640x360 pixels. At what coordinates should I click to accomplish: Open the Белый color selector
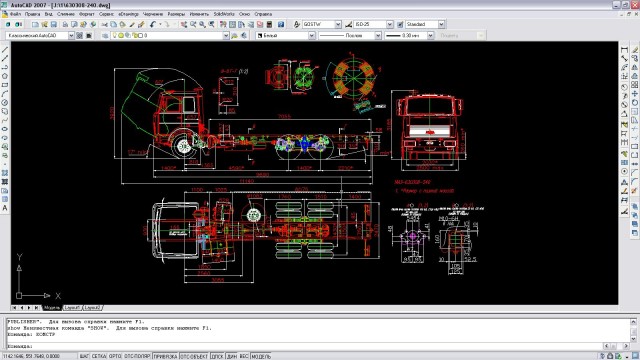click(285, 36)
